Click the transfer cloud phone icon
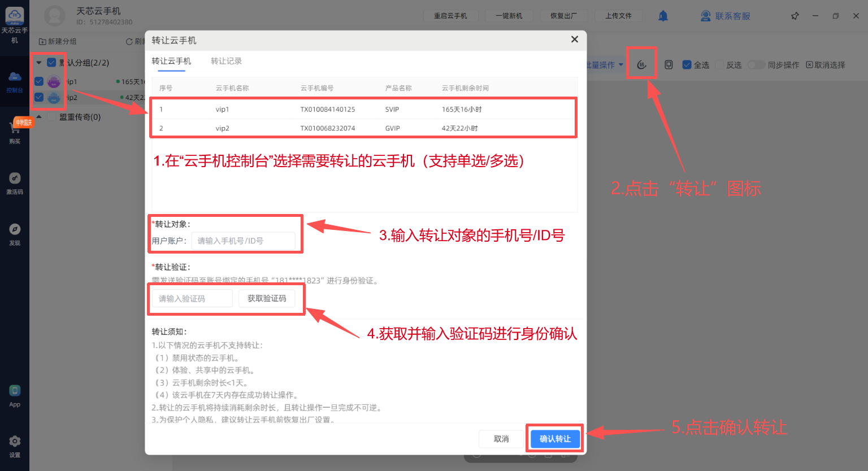 tap(641, 64)
